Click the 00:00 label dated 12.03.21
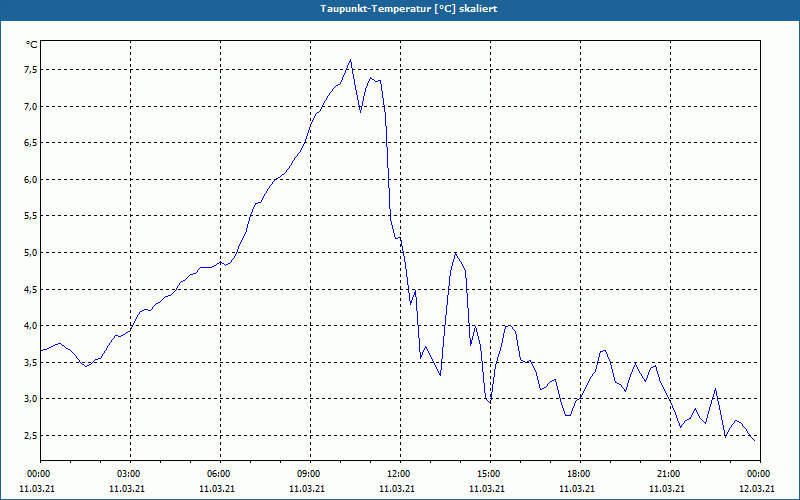Image resolution: width=800 pixels, height=500 pixels. tap(760, 474)
